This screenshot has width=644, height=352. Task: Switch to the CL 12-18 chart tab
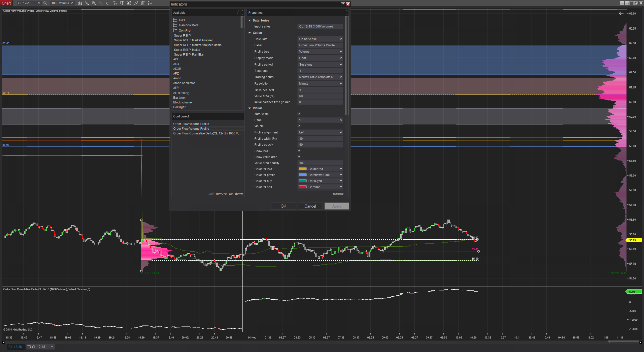(x=15, y=347)
